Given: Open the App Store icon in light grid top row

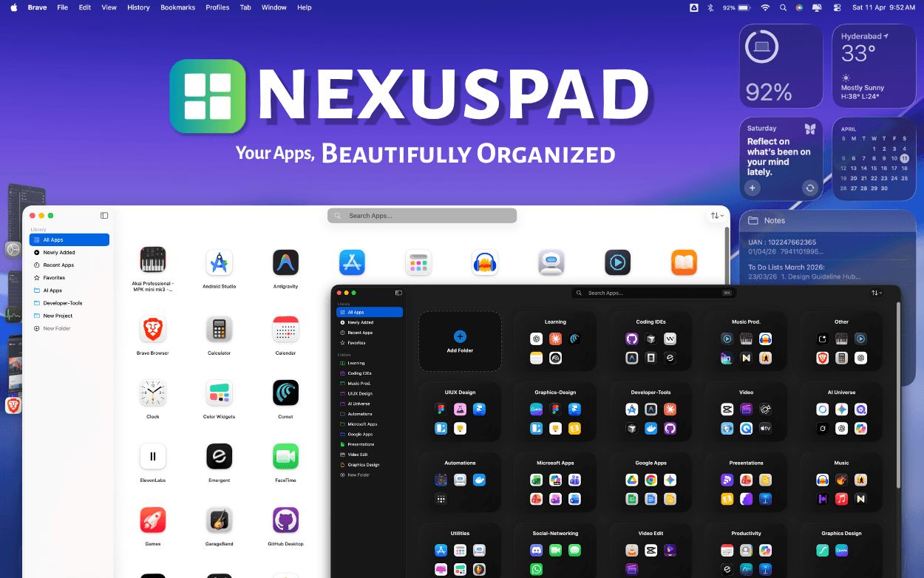Looking at the screenshot, I should [352, 262].
